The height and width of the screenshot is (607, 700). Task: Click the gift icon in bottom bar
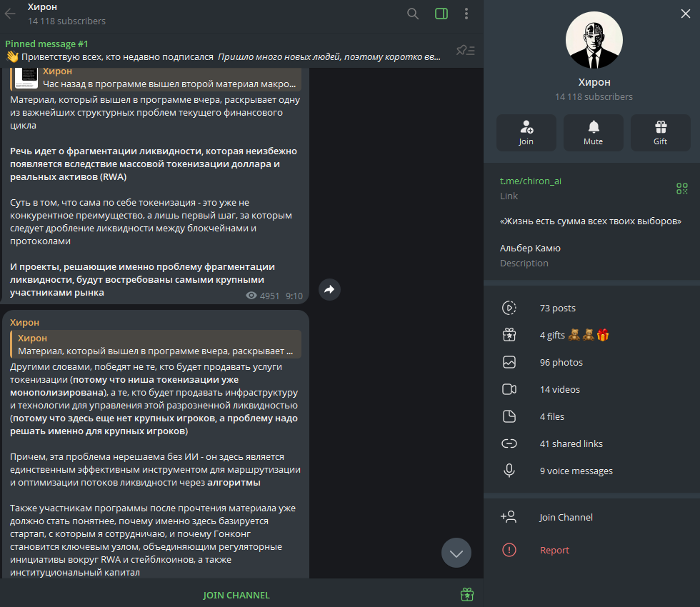point(467,594)
